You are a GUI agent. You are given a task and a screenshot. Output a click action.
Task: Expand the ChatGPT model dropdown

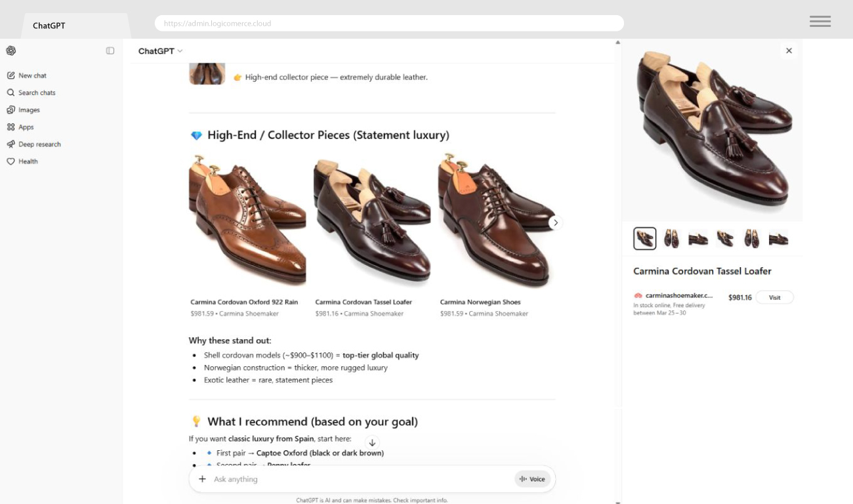point(160,51)
